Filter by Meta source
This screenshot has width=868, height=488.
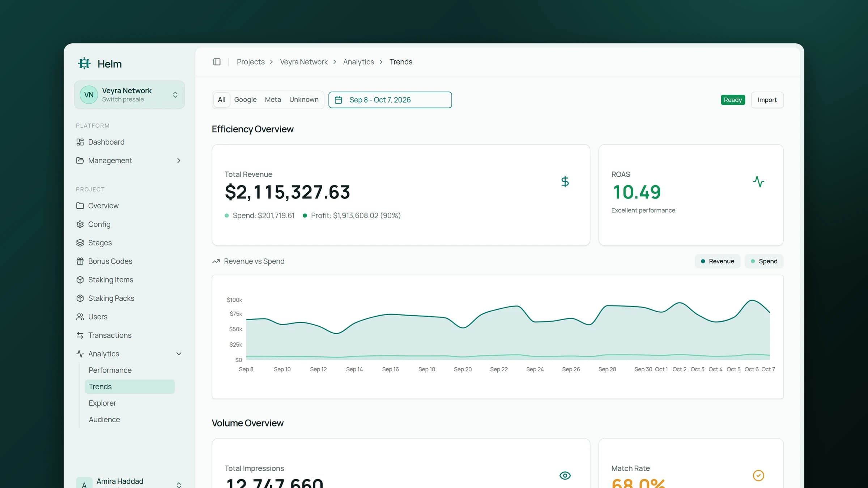tap(273, 100)
